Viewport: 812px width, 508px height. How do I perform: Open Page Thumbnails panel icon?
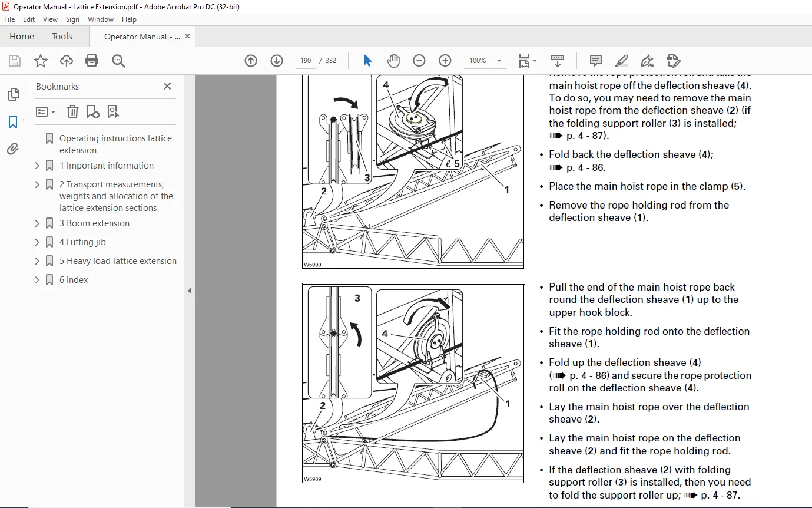pos(13,94)
